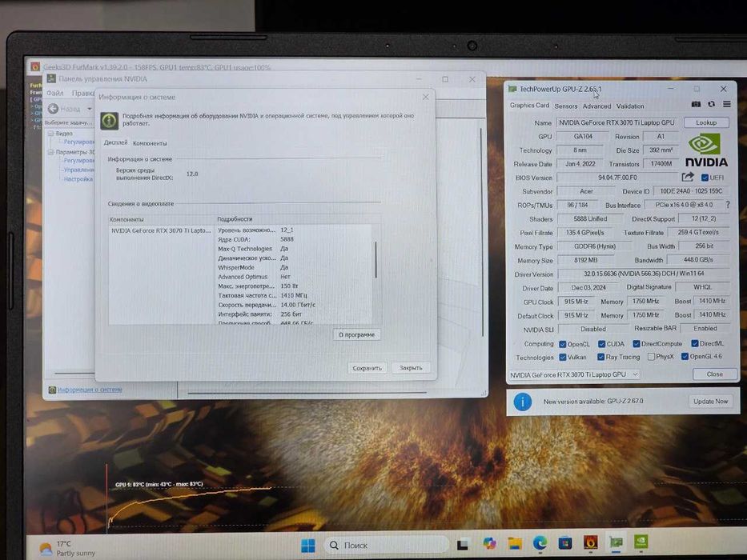Toggle the OpenCL checkbox

563,344
